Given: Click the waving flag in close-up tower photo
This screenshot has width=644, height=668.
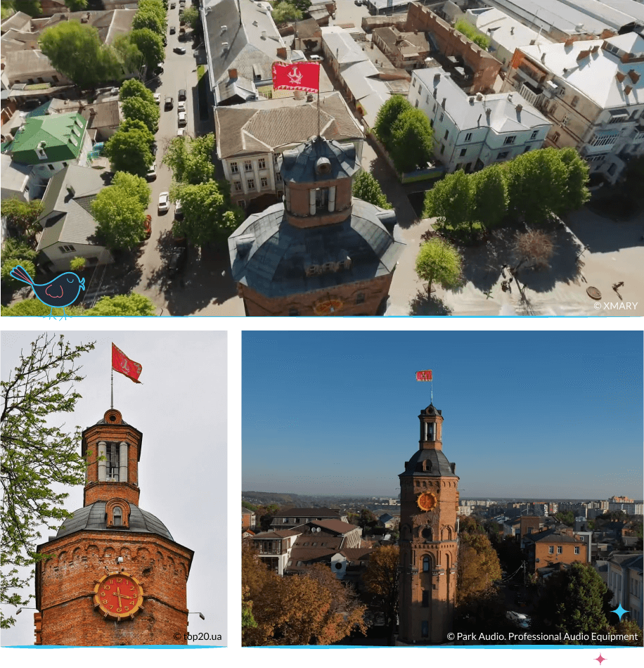Looking at the screenshot, I should coord(127,365).
